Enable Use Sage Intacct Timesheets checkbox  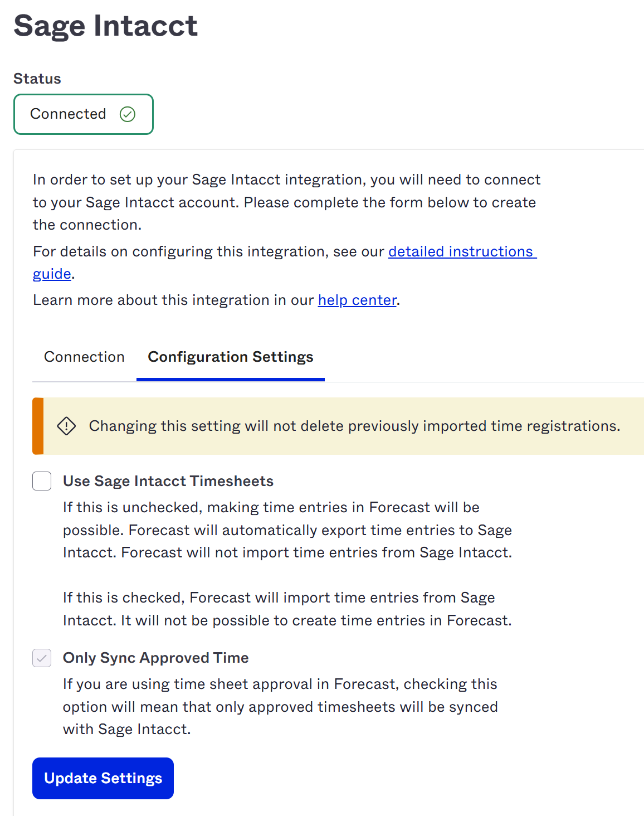pos(42,481)
